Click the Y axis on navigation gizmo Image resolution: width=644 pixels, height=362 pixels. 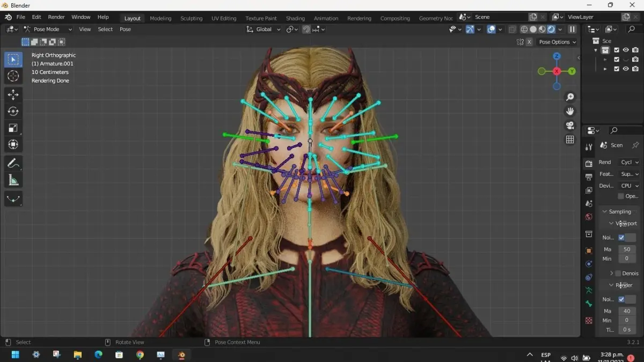(572, 71)
